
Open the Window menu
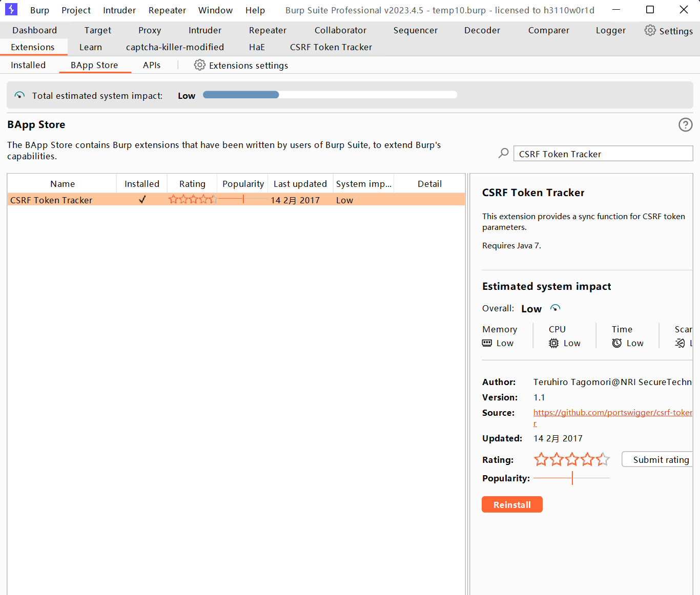(215, 10)
